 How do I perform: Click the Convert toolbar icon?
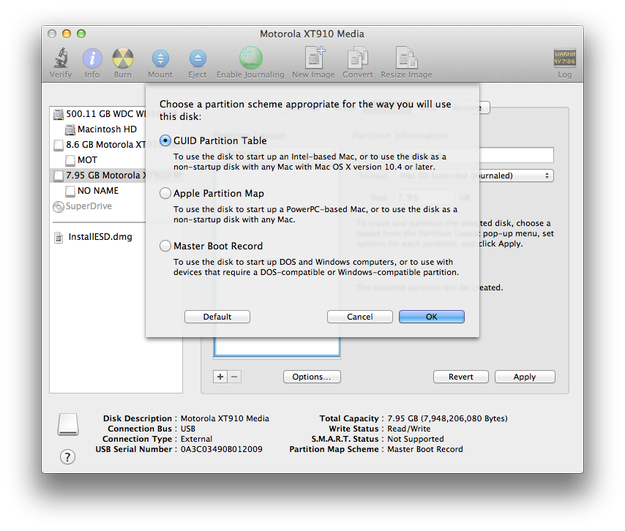tap(358, 59)
